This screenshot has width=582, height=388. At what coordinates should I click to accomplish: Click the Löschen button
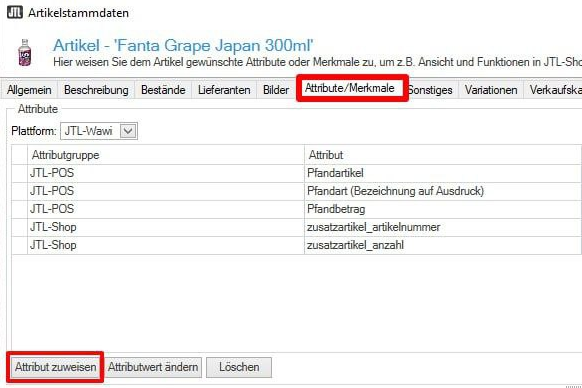[x=239, y=367]
